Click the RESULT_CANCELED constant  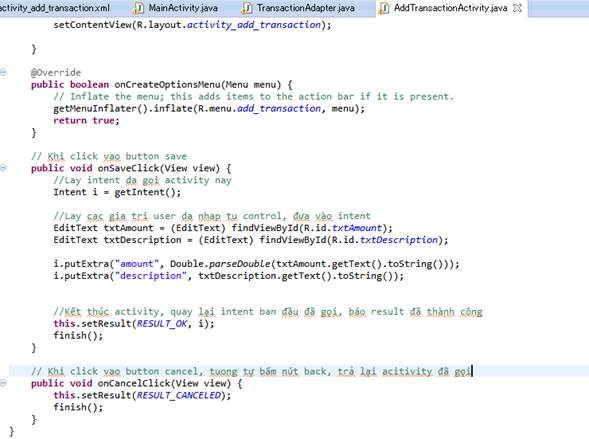click(178, 395)
